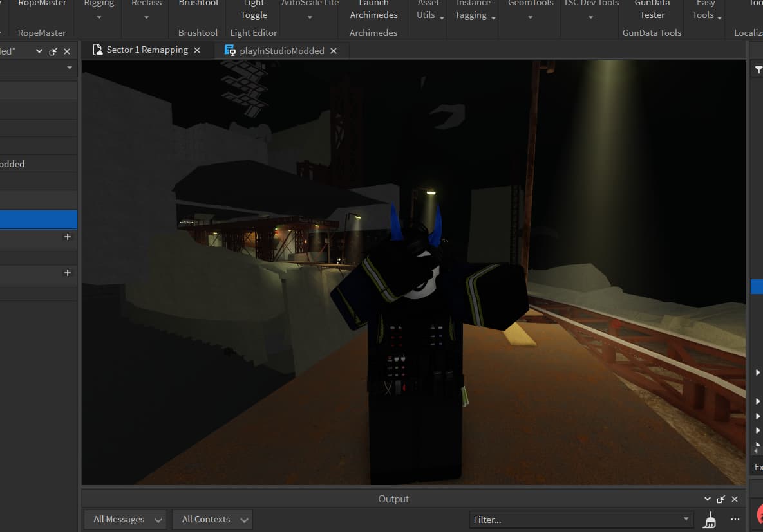Open the All Messages dropdown in Output

(125, 519)
